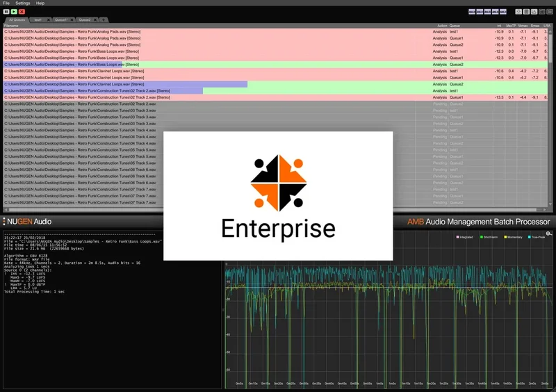Image resolution: width=556 pixels, height=392 pixels.
Task: Click the 'Int = -12.3 LUFS' log line
Action: 28,274
